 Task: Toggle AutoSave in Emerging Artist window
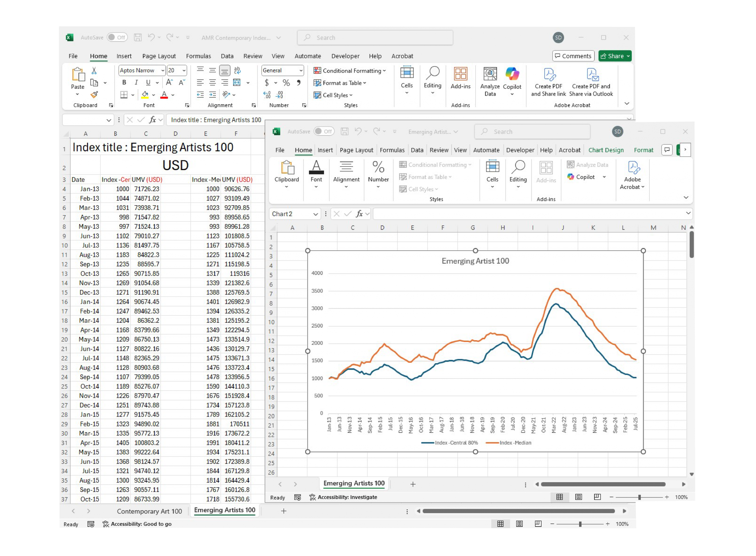click(x=324, y=131)
